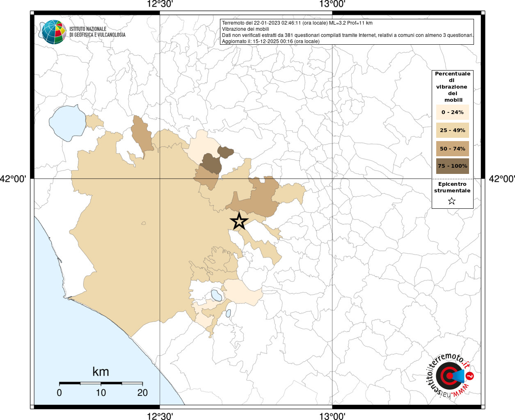Click the 'Epicentro strumentale' legend label
The image size is (515, 420).
point(452,187)
